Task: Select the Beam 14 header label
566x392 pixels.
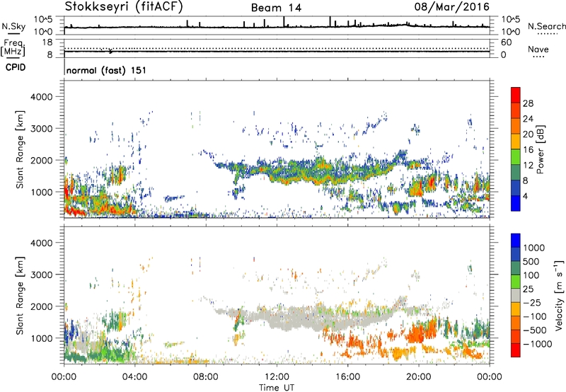Action: [x=276, y=8]
